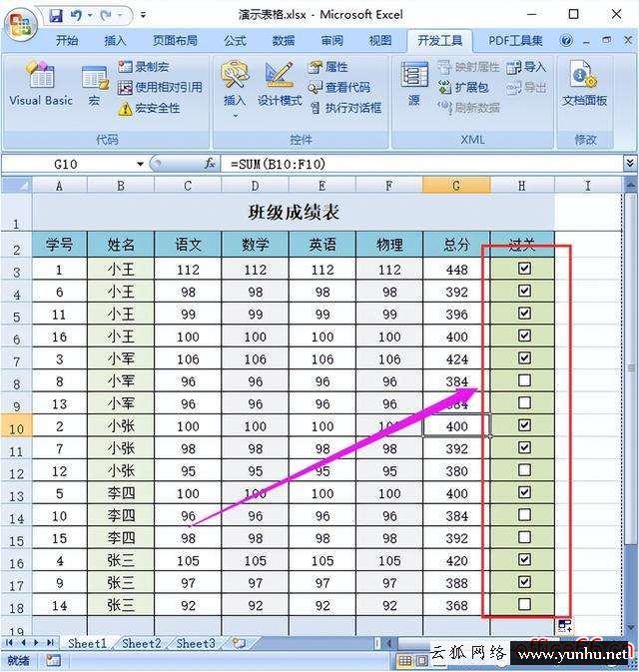
Task: Open control Properties (属性)
Action: pos(328,67)
